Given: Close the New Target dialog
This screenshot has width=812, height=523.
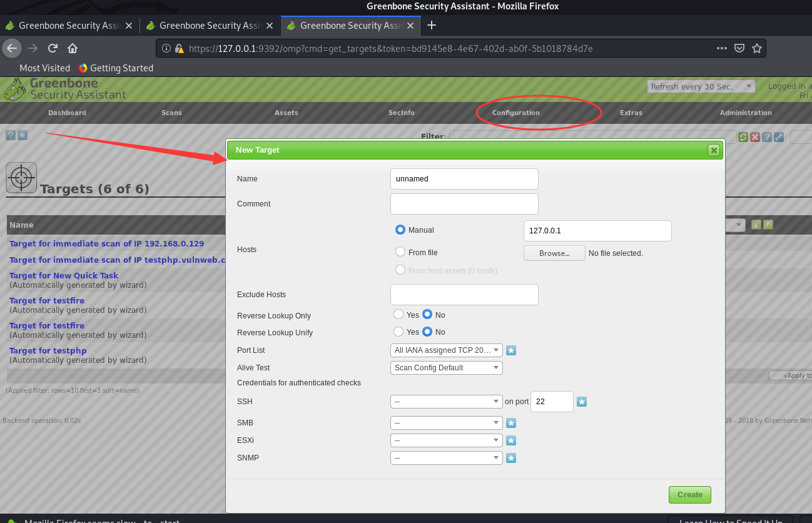Looking at the screenshot, I should [x=713, y=150].
